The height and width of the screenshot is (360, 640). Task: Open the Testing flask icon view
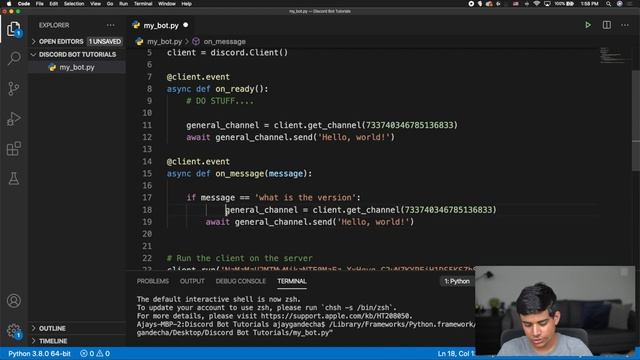click(14, 178)
